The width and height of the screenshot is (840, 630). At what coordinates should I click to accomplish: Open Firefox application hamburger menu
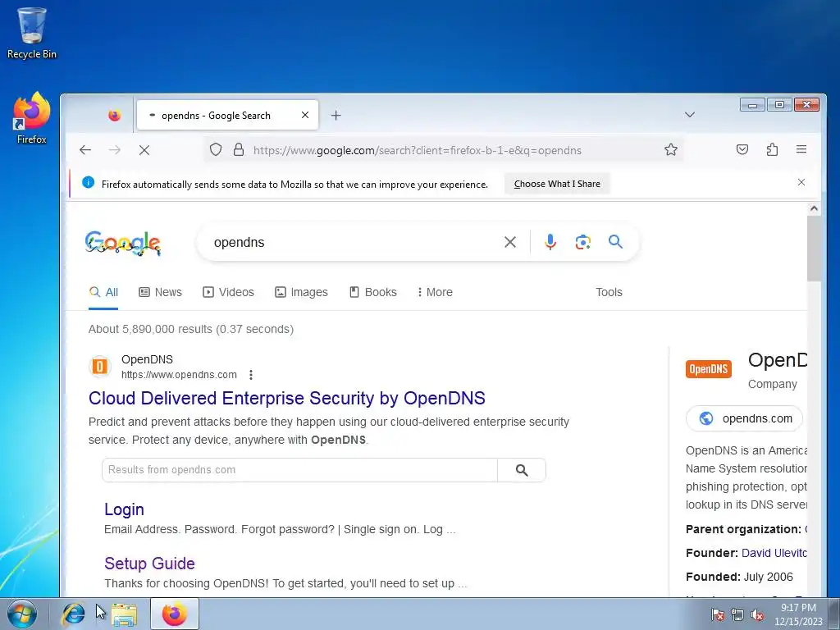click(801, 149)
